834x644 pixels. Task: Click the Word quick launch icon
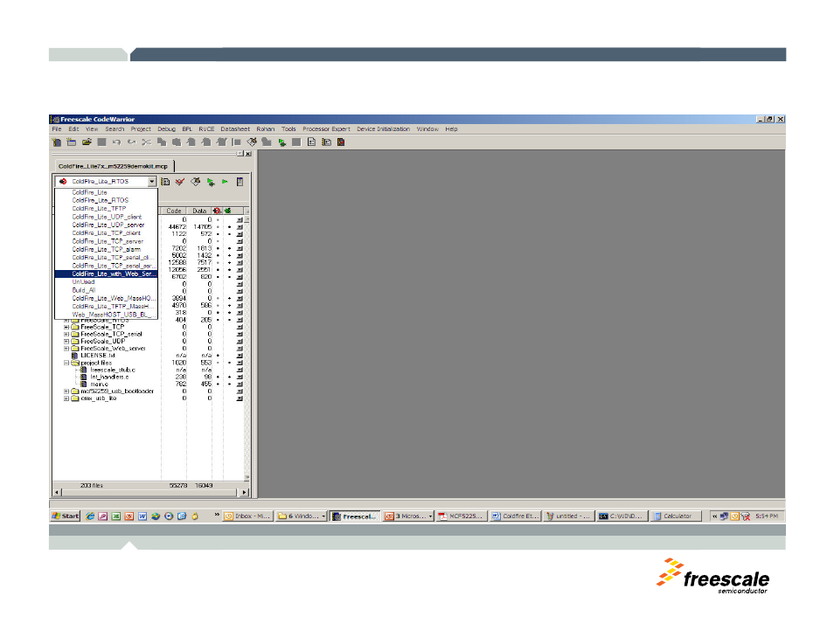coord(142,516)
